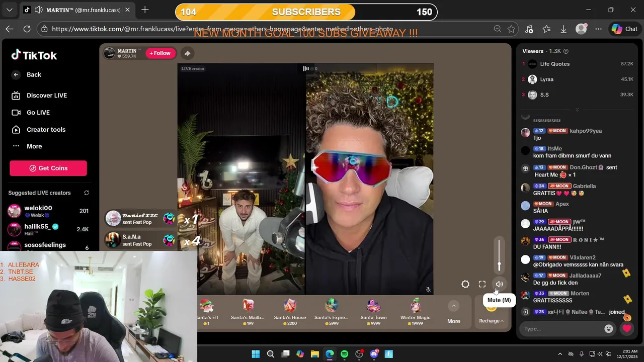Screen dimensions: 644x362
Task: Open Spotify from the taskbar
Action: pos(344,354)
